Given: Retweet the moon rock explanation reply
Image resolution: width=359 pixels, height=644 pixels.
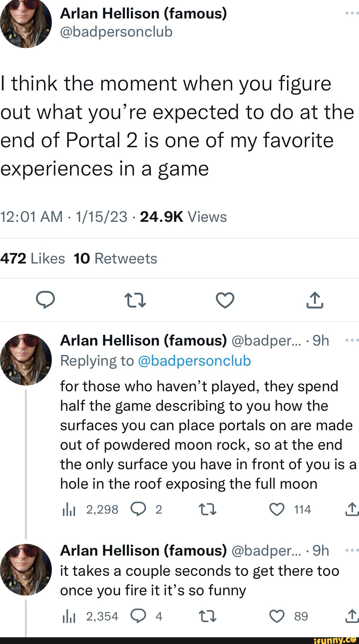Looking at the screenshot, I should pos(208,510).
